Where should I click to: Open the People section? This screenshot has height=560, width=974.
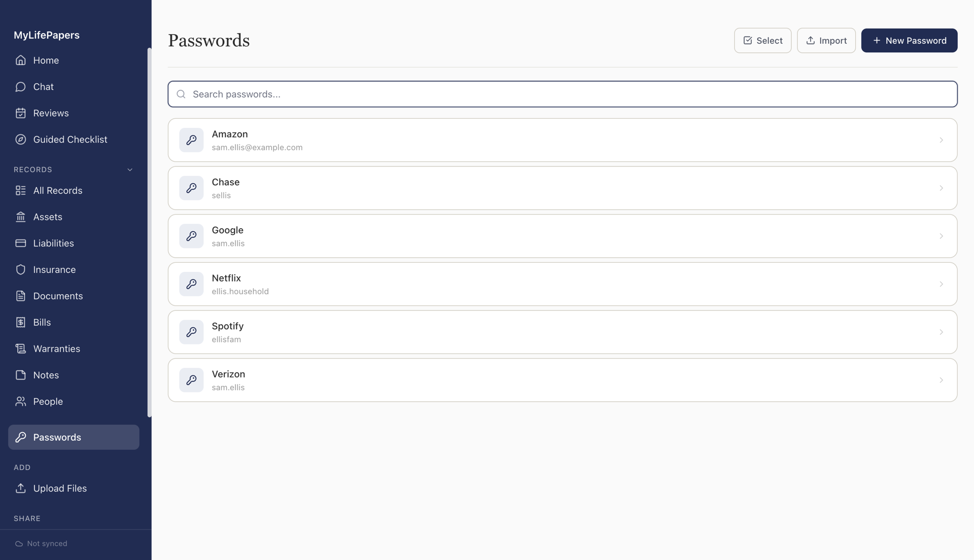(x=74, y=402)
